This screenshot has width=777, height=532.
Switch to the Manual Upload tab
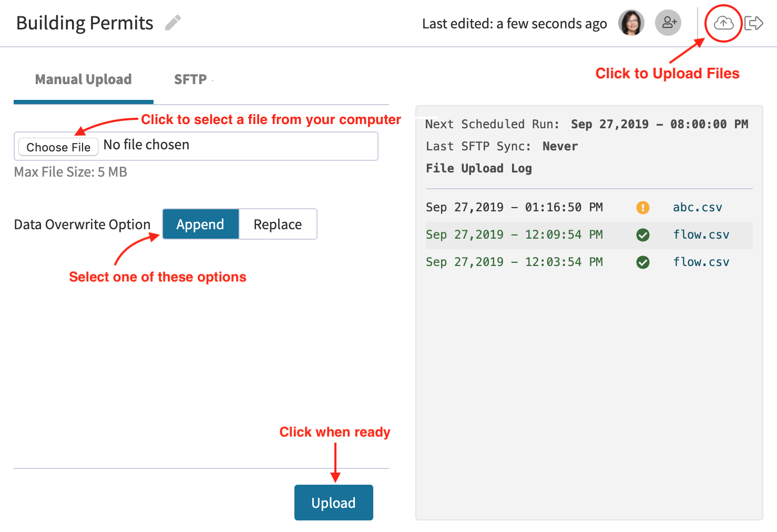coord(84,79)
